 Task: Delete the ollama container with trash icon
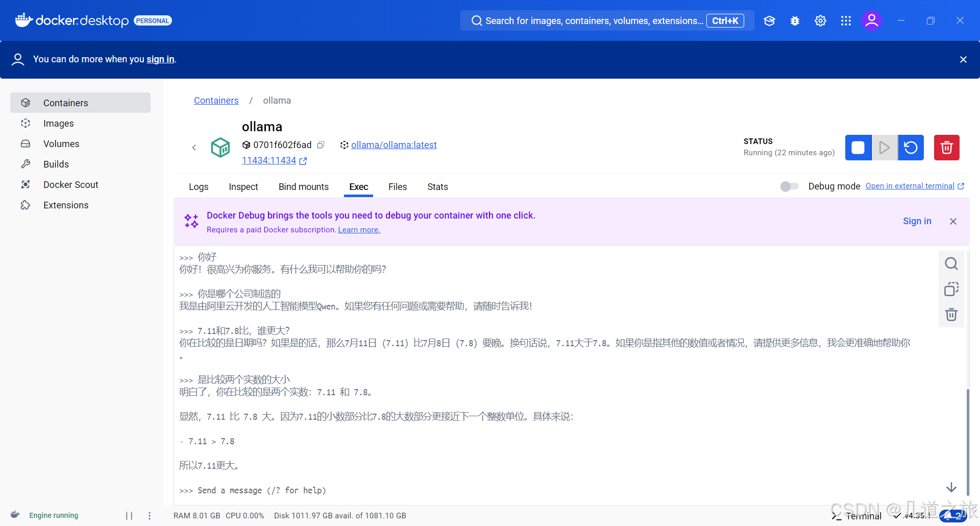pos(946,148)
